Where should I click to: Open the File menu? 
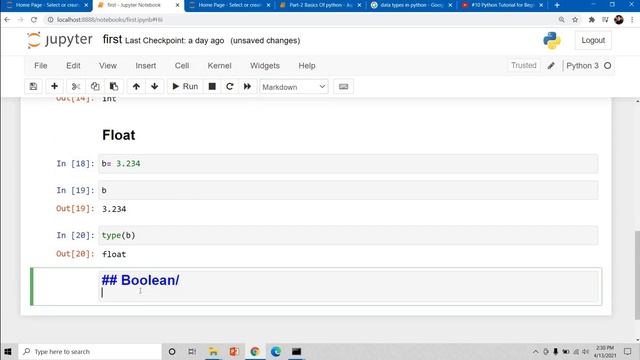click(x=40, y=66)
